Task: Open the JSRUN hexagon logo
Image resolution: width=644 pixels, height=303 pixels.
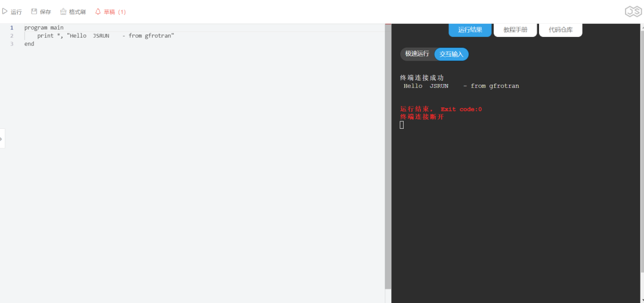Action: [633, 12]
